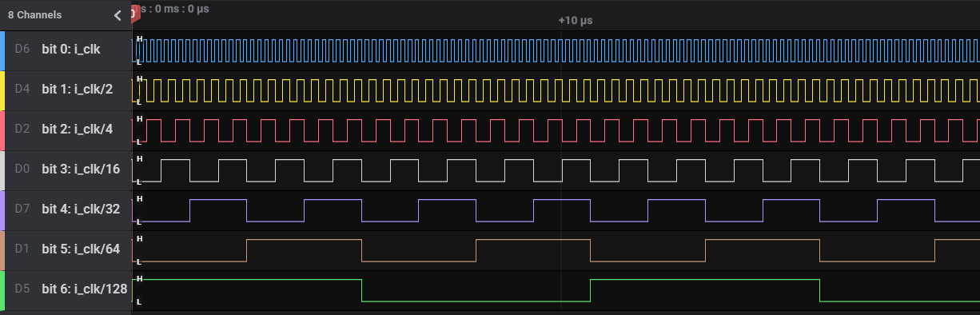Collapse the 8 Channels sidebar with chevron
This screenshot has width=980, height=315.
[118, 15]
